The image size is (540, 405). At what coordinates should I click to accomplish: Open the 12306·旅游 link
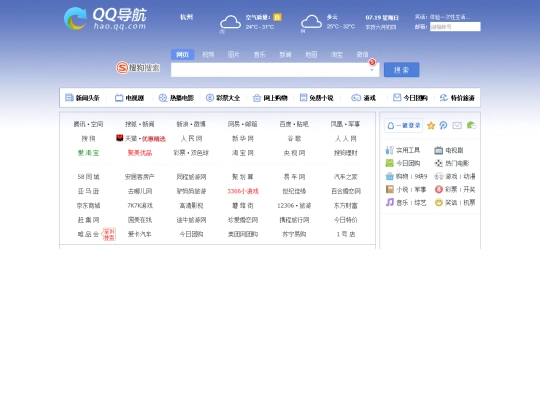pyautogui.click(x=294, y=206)
